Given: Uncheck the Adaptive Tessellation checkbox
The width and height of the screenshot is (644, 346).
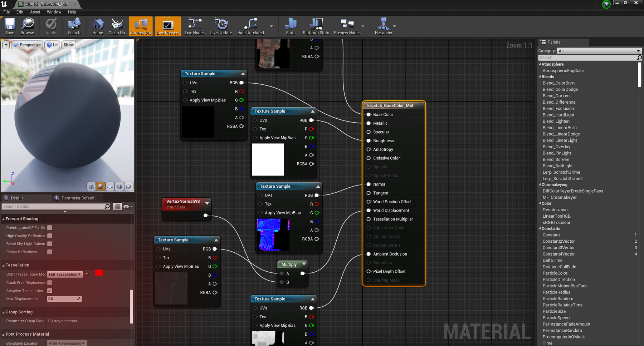Looking at the screenshot, I should click(x=50, y=291).
